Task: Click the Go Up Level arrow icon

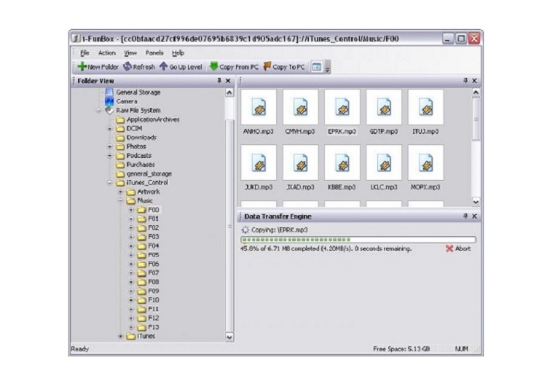Action: [163, 67]
